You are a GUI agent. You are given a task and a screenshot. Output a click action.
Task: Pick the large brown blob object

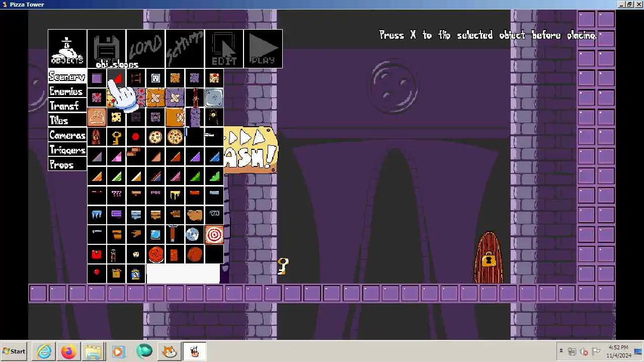click(195, 215)
